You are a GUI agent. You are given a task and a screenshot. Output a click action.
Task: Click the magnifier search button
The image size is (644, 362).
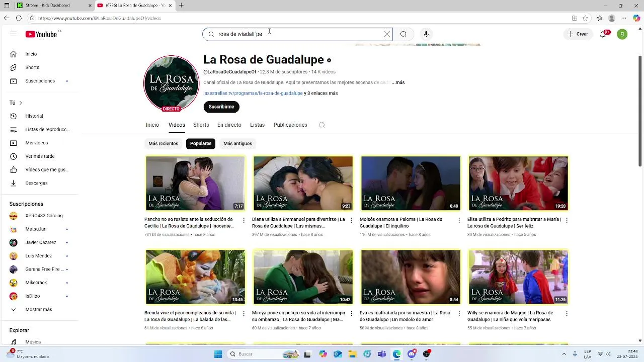coord(404,34)
